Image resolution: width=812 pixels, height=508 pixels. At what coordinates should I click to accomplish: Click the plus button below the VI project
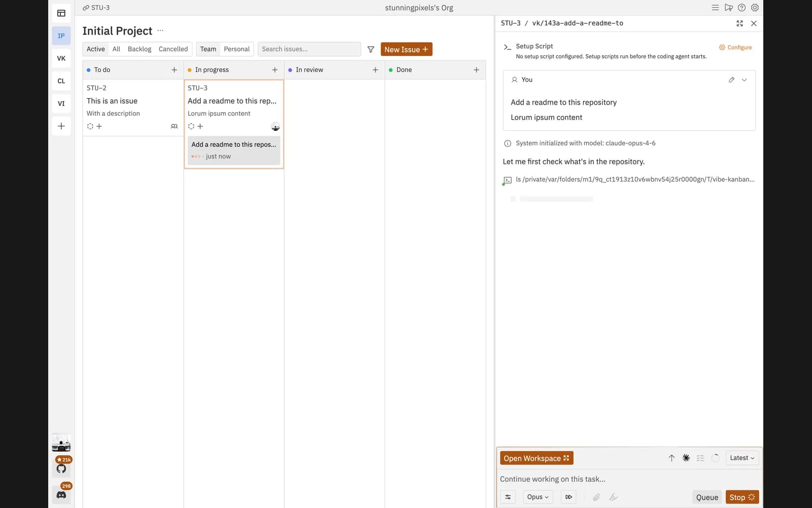click(x=61, y=126)
